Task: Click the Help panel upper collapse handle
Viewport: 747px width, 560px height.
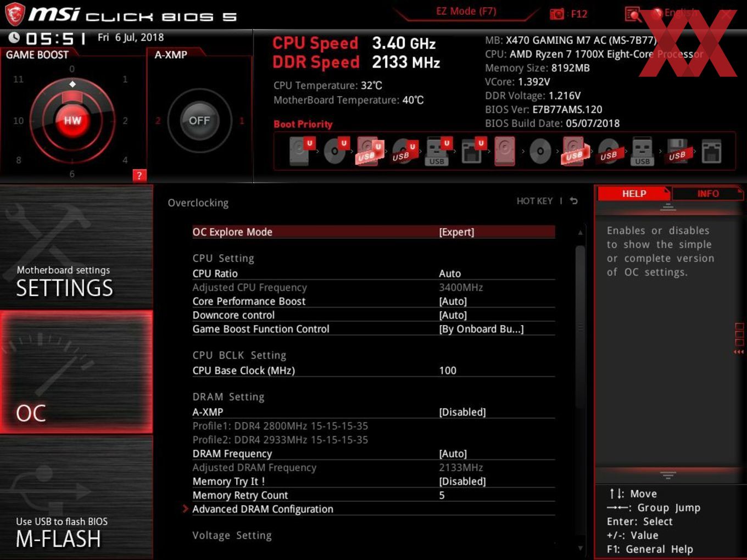Action: coord(668,207)
